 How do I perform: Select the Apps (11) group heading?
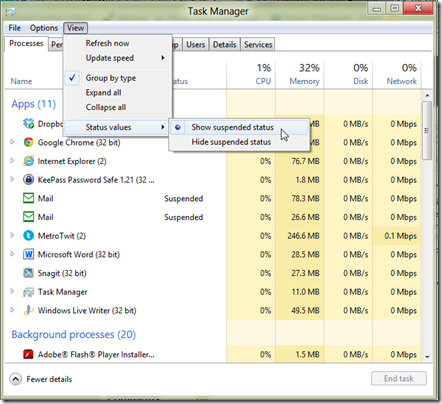click(x=34, y=104)
